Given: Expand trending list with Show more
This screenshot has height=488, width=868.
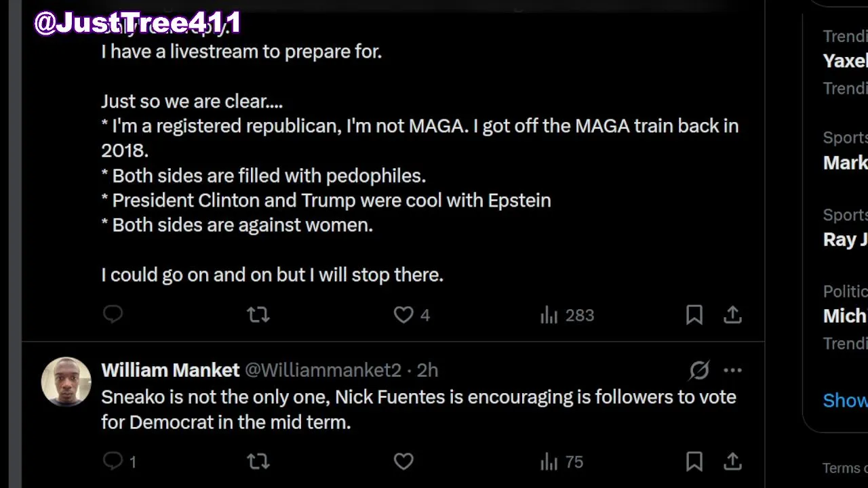Looking at the screenshot, I should coord(845,401).
